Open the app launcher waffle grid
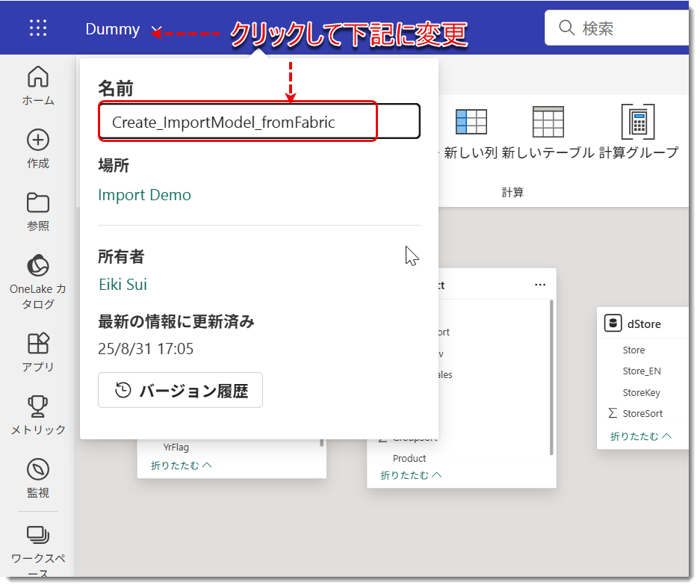700x588 pixels. [x=38, y=28]
